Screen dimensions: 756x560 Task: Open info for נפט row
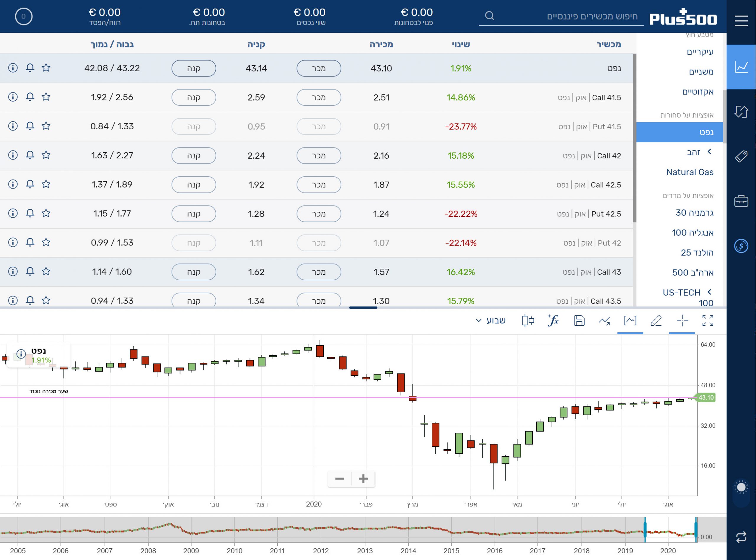(x=13, y=68)
